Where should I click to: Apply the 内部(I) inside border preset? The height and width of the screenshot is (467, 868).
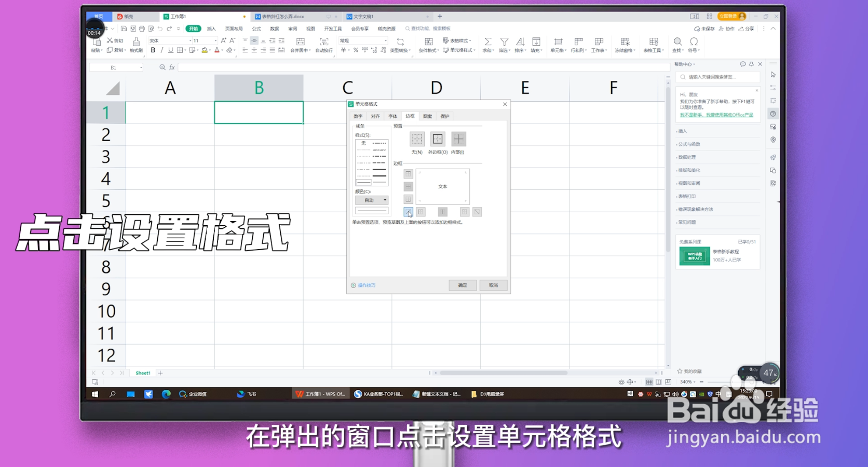click(x=458, y=139)
